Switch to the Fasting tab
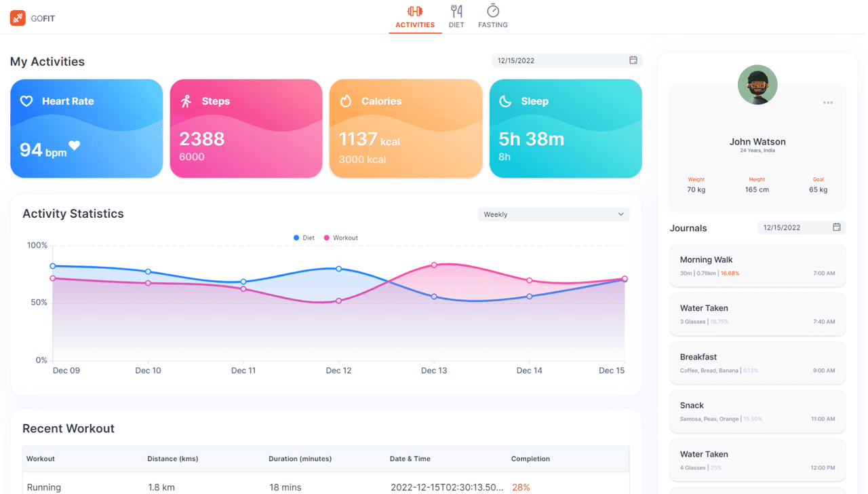 (x=493, y=18)
